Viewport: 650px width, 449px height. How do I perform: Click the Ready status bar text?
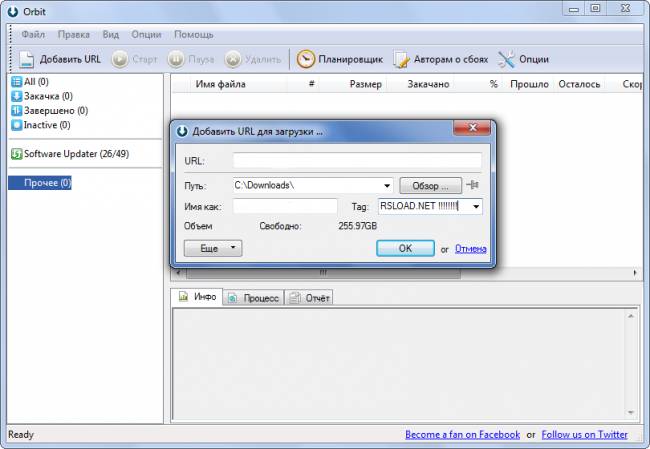click(21, 434)
